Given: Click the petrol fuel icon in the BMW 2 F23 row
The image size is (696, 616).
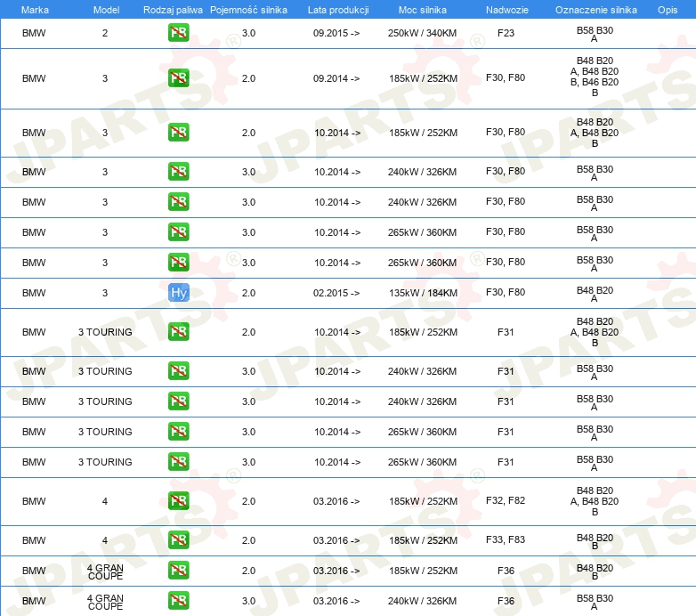Looking at the screenshot, I should click(x=178, y=33).
